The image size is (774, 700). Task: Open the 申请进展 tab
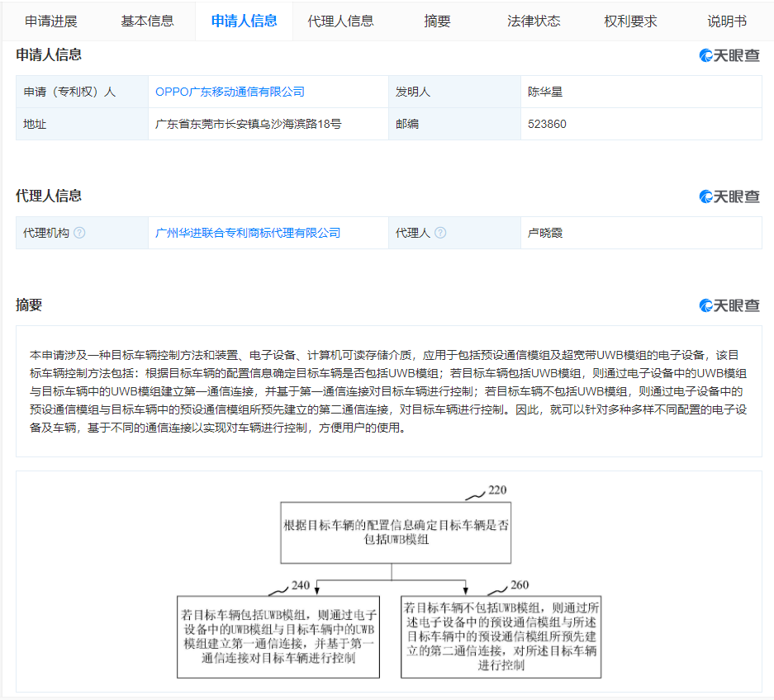tap(51, 21)
